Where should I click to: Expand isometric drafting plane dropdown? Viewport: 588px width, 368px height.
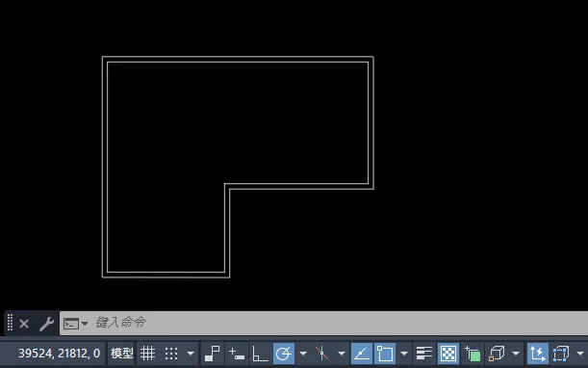pos(342,354)
